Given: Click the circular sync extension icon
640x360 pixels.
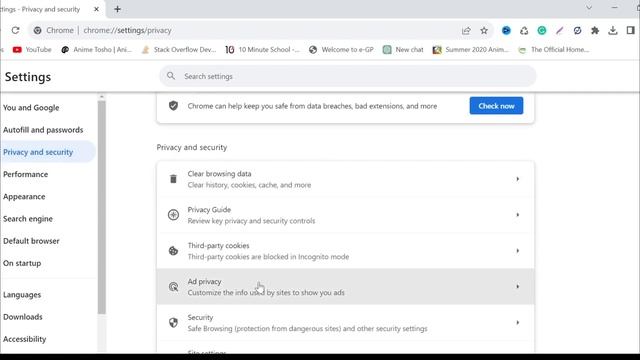Looking at the screenshot, I should click(577, 30).
